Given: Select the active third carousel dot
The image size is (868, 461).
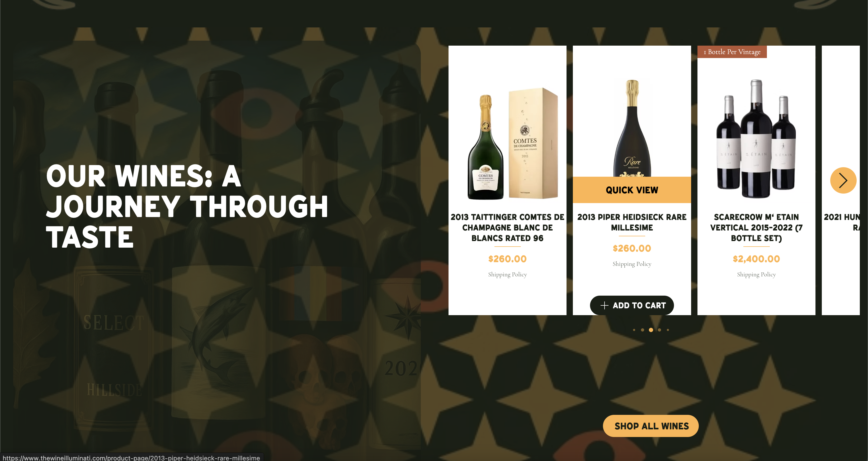Looking at the screenshot, I should (x=651, y=330).
